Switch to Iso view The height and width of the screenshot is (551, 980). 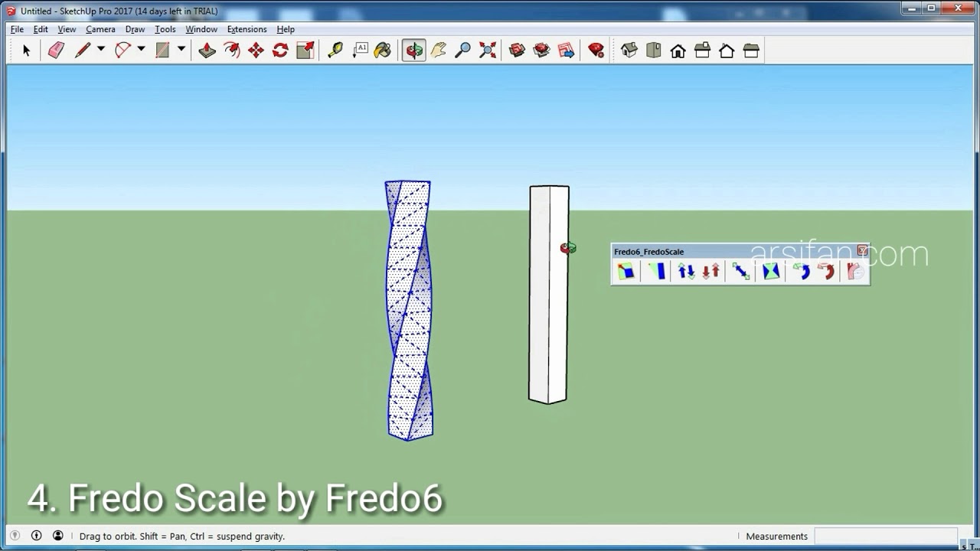coord(629,51)
